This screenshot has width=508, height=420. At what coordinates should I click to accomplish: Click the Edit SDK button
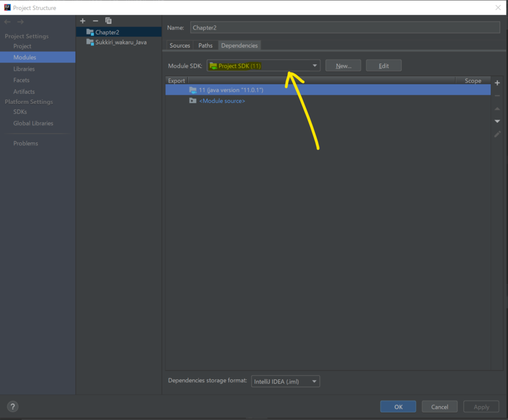(383, 66)
